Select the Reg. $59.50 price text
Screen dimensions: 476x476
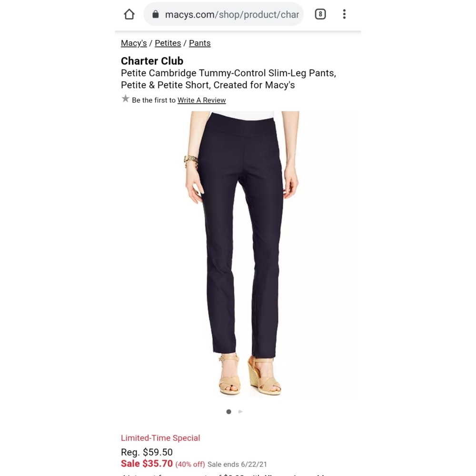click(147, 452)
